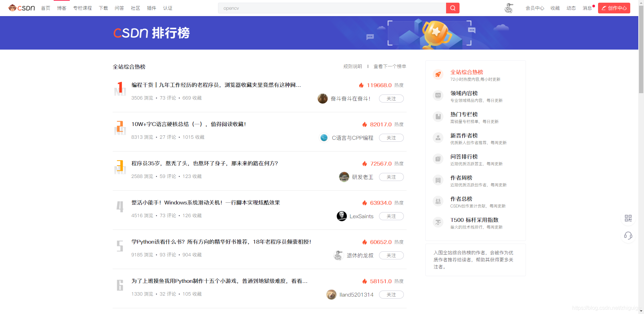Open the QR code floating icon
Viewport: 644px width, 314px height.
[x=628, y=218]
